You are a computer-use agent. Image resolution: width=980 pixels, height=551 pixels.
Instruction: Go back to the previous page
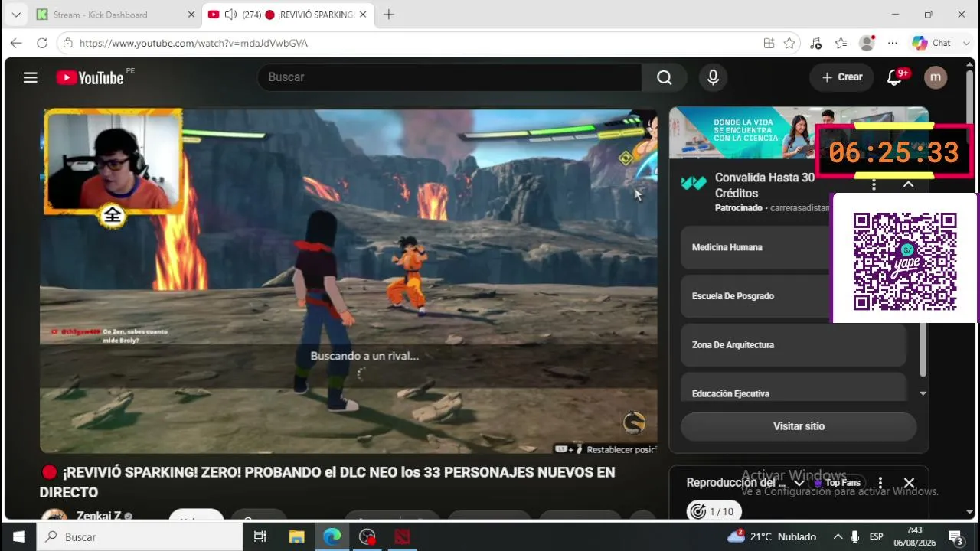[x=16, y=44]
